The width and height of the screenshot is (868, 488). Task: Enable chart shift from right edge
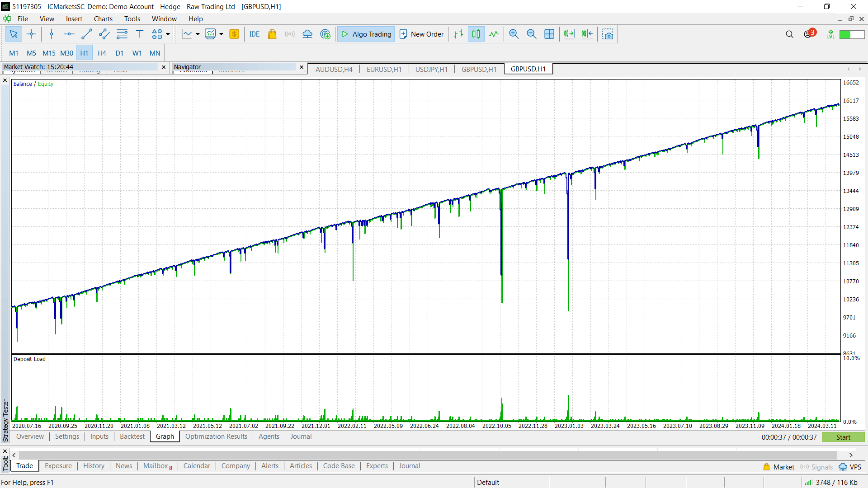(587, 34)
